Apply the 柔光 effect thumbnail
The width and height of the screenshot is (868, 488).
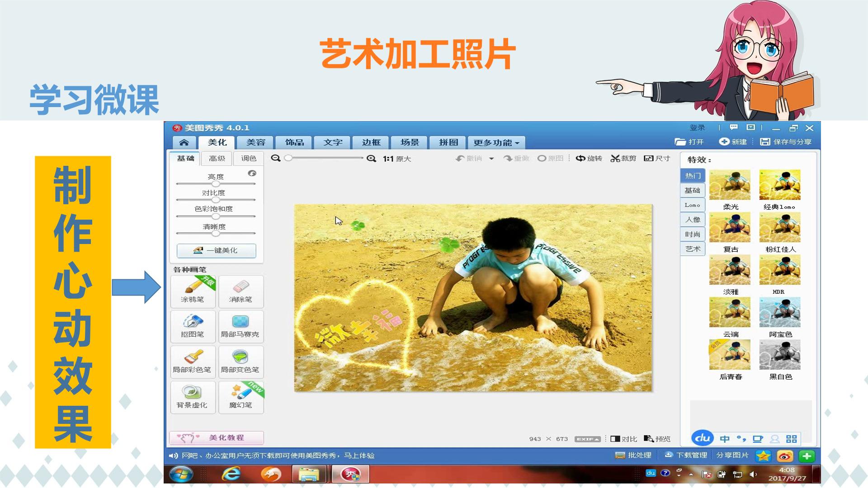(730, 185)
